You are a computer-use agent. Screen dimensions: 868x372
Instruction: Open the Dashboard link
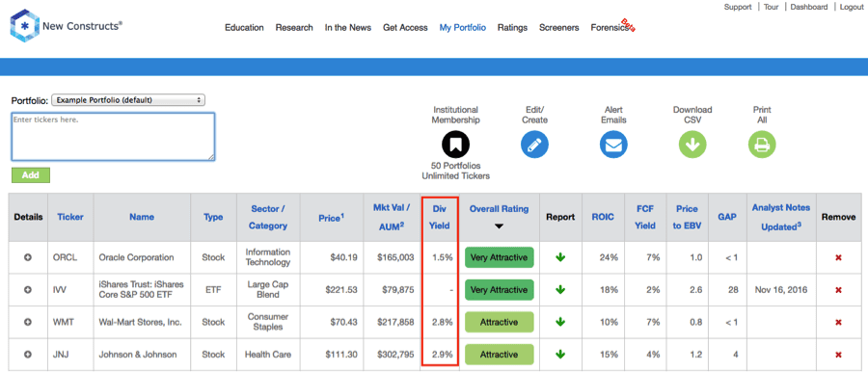pos(809,7)
